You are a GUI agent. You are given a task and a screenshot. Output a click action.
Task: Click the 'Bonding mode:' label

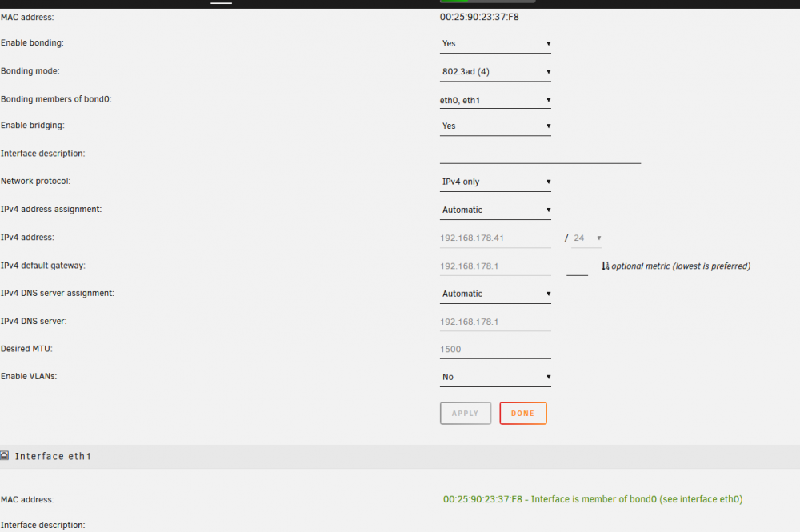tap(30, 71)
